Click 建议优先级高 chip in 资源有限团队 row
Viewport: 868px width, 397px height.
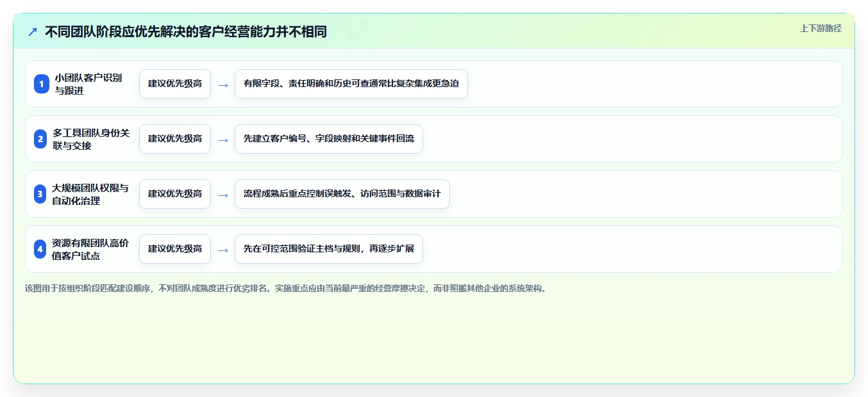(x=175, y=249)
